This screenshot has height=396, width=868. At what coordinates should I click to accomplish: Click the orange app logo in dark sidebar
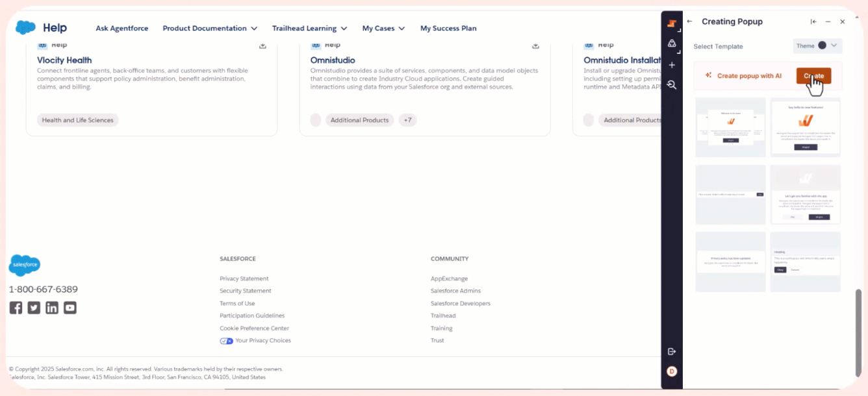(x=672, y=23)
